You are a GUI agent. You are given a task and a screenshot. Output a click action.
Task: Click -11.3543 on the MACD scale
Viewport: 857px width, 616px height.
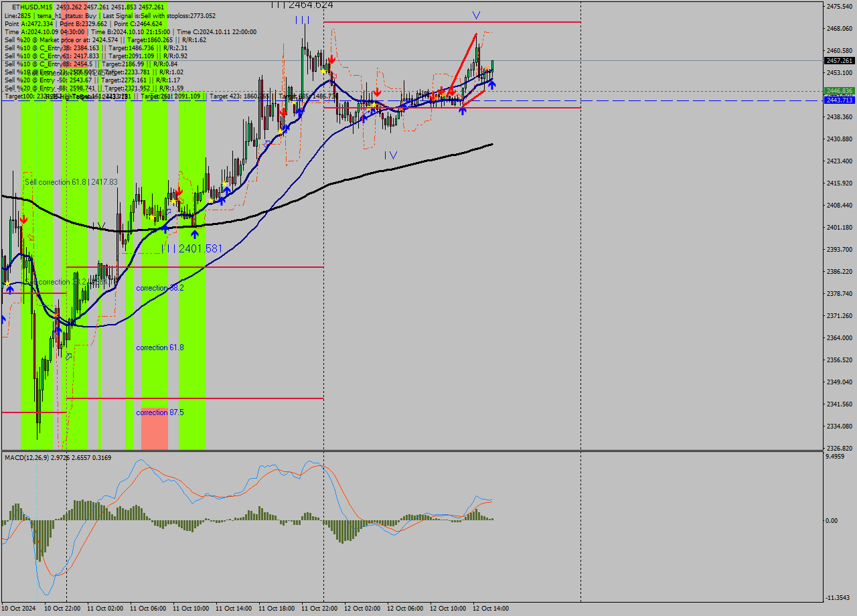pyautogui.click(x=837, y=598)
